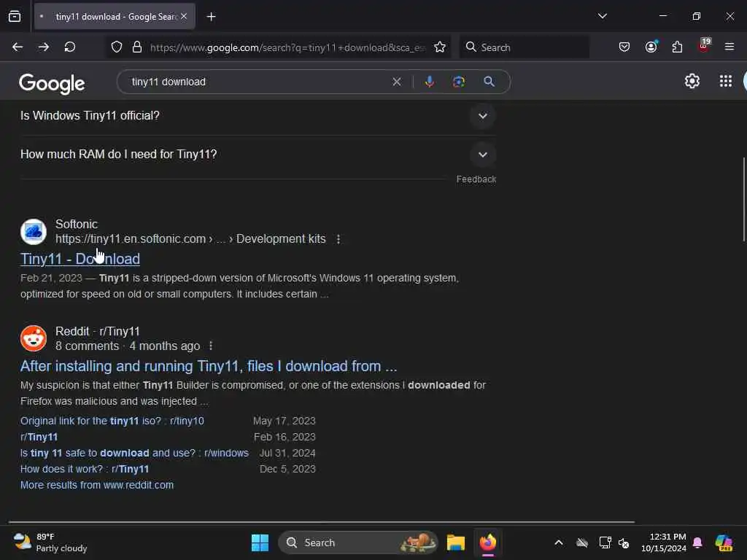Bookmark this page with star icon
This screenshot has height=560, width=747.
pyautogui.click(x=440, y=47)
